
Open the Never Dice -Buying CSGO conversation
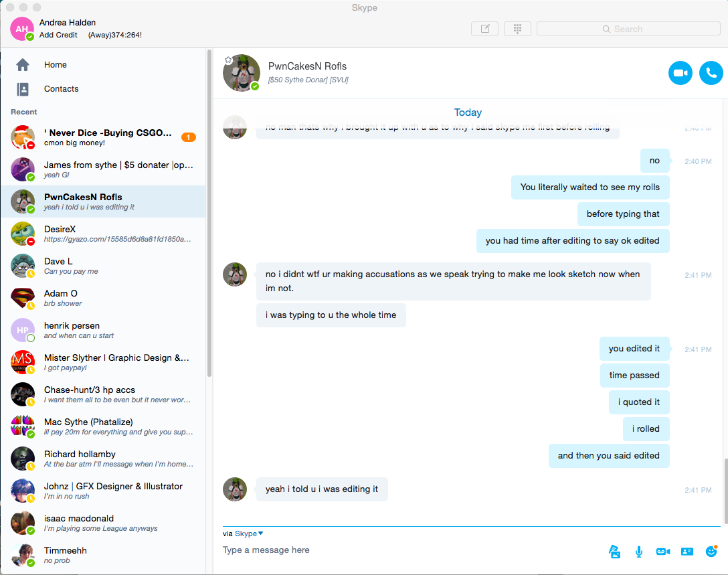[x=103, y=137]
